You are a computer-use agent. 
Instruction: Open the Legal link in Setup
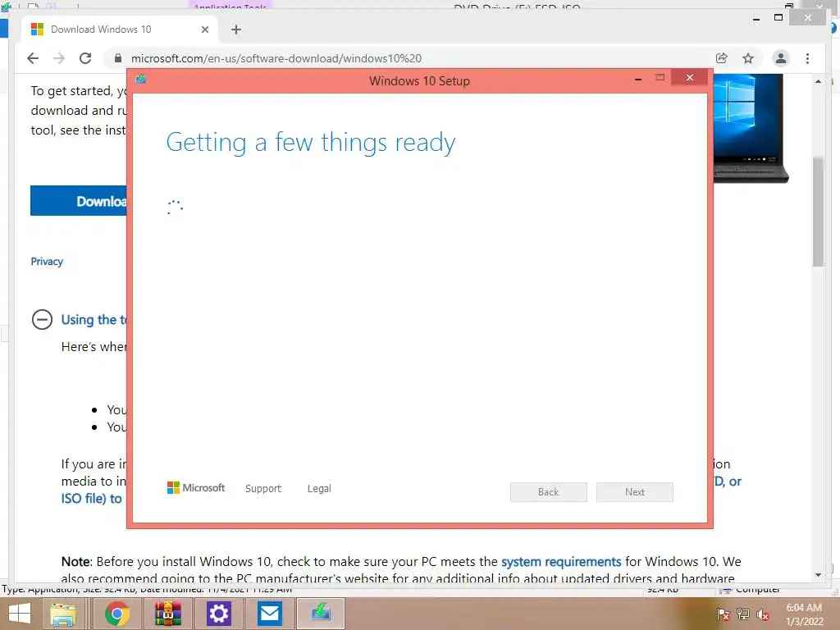[x=319, y=489]
